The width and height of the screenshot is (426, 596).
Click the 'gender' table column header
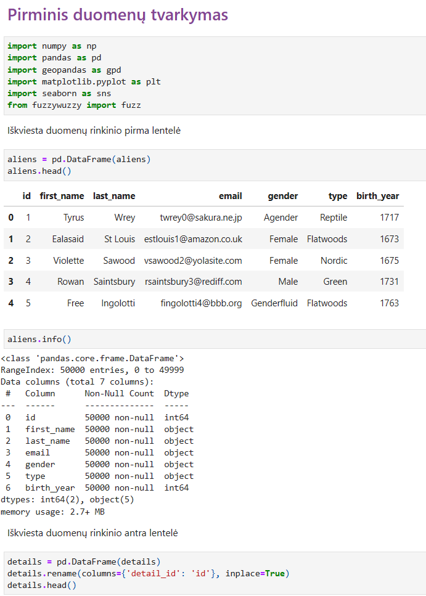pos(283,196)
